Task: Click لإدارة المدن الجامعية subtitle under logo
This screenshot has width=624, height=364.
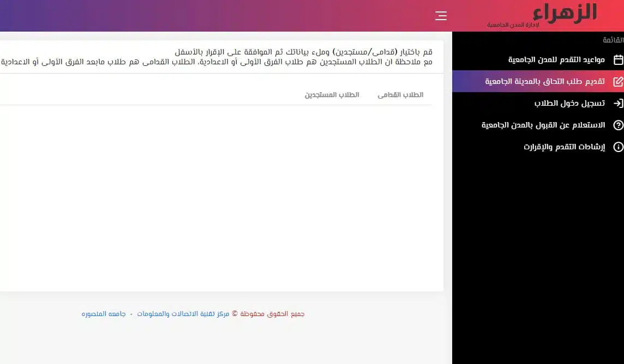Action: (513, 25)
